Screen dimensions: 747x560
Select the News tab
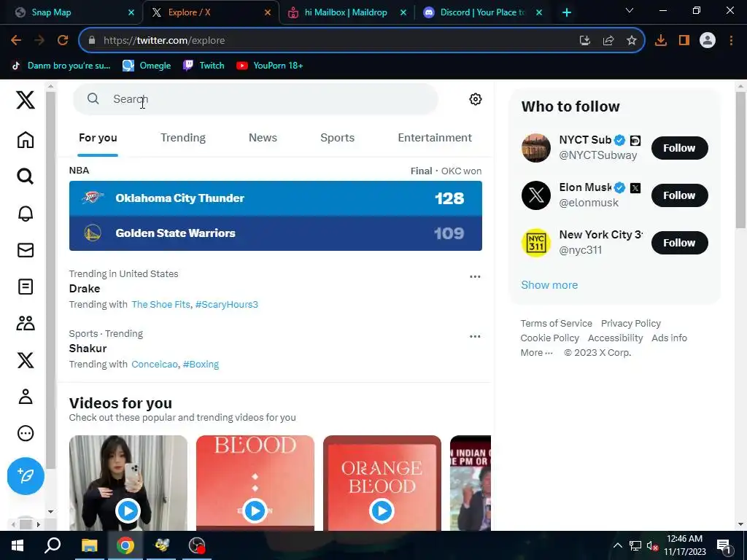pos(263,138)
